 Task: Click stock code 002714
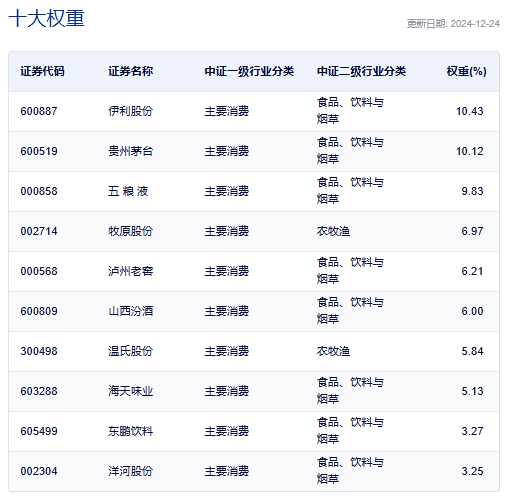39,231
